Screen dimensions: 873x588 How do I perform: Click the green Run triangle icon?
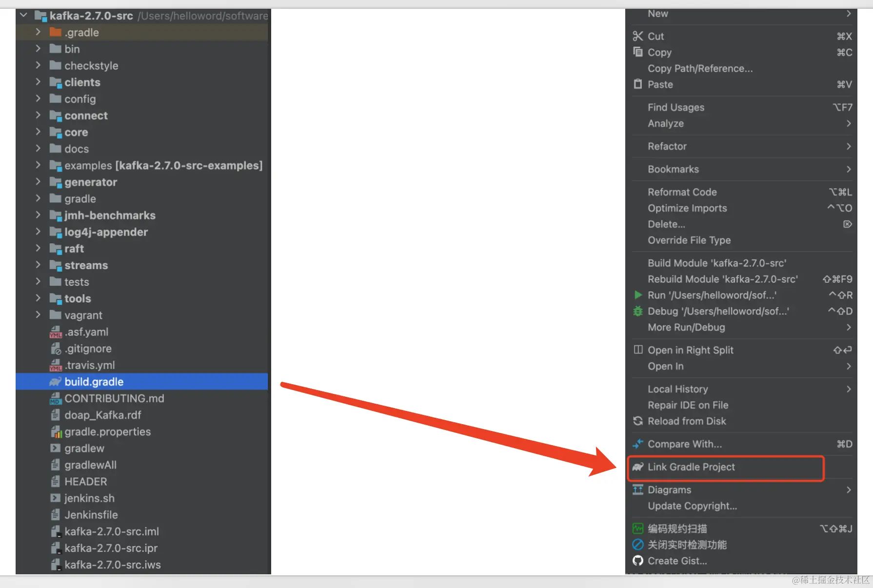[x=638, y=294]
